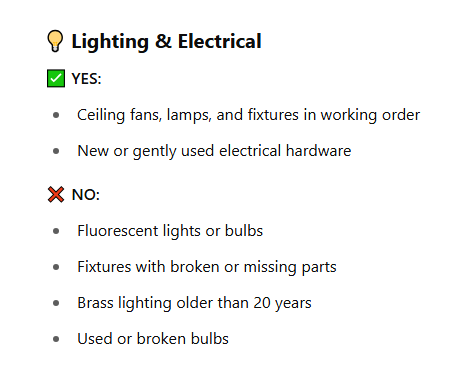
Task: Select the Fixtures with broken or missing parts line
Action: point(207,267)
